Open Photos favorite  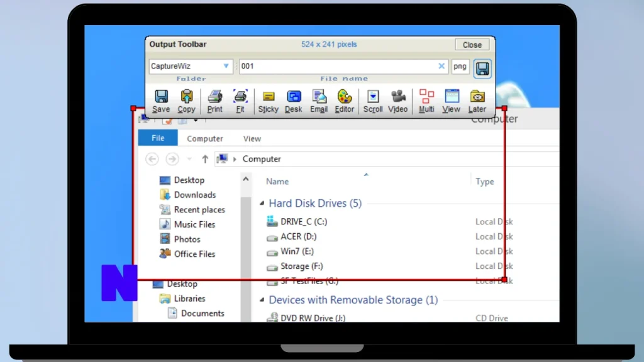(180, 239)
